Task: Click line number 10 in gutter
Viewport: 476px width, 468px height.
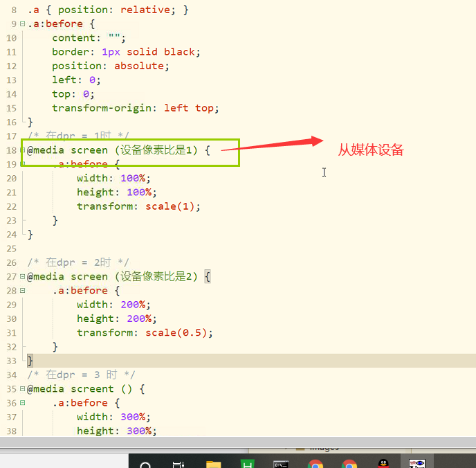Action: click(x=12, y=38)
